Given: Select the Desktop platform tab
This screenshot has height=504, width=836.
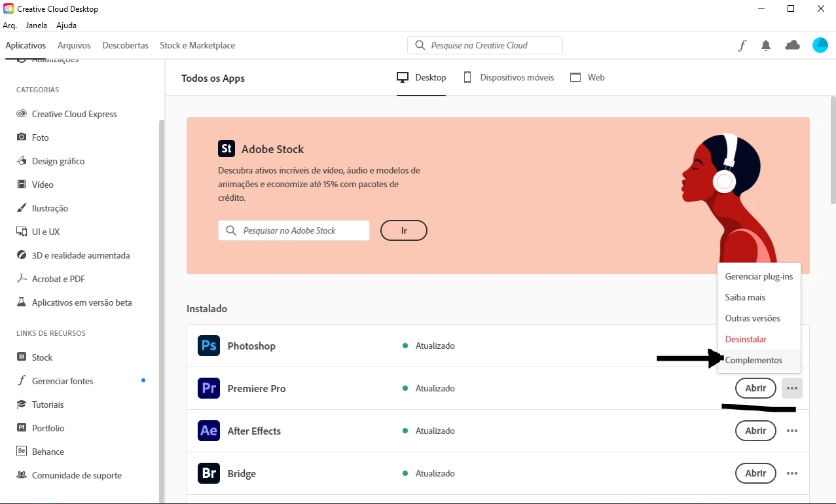Looking at the screenshot, I should [422, 77].
